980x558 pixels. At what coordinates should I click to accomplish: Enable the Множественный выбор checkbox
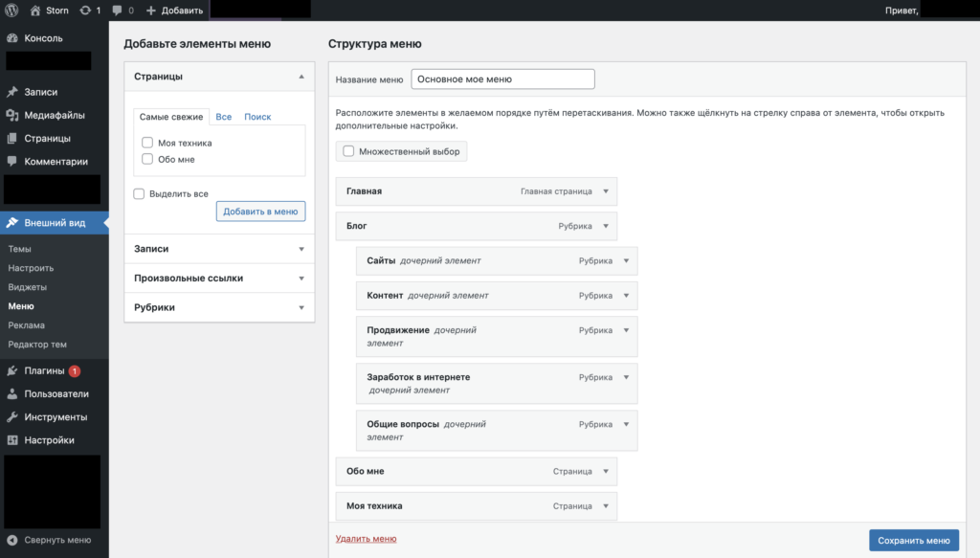(348, 151)
